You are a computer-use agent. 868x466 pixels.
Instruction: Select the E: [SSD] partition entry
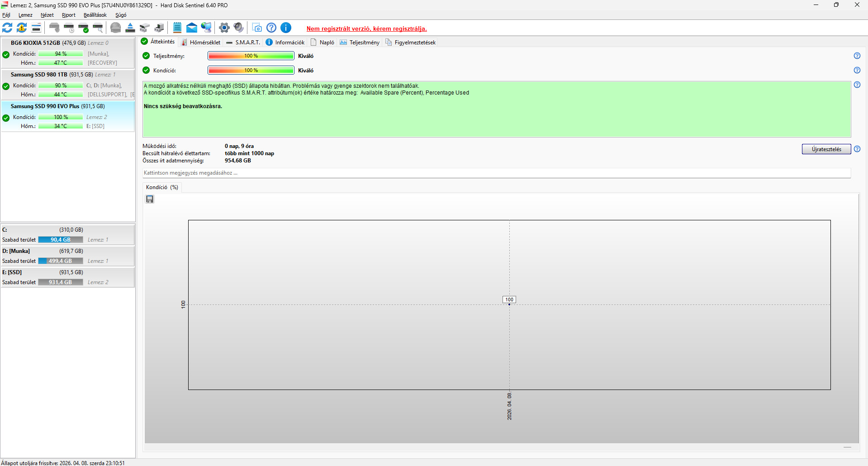[68, 277]
